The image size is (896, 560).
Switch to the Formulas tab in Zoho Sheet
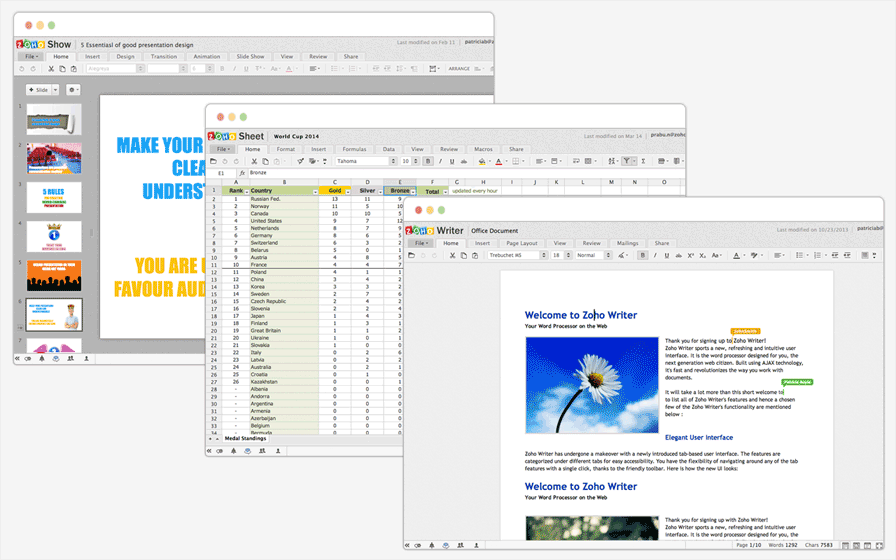(354, 149)
